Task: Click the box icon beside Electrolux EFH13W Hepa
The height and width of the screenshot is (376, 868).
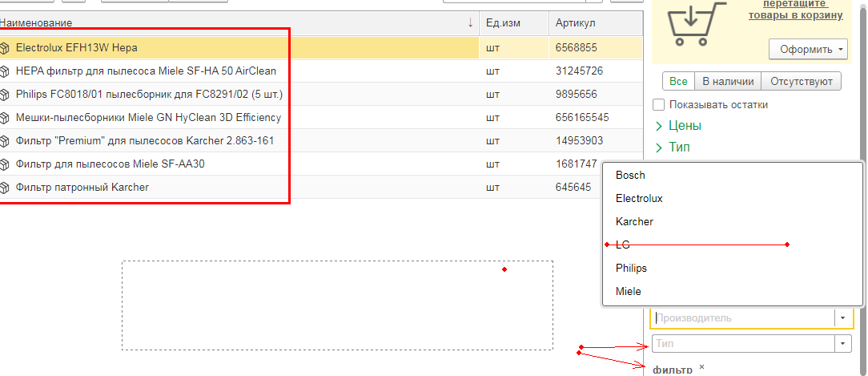Action: (x=6, y=48)
